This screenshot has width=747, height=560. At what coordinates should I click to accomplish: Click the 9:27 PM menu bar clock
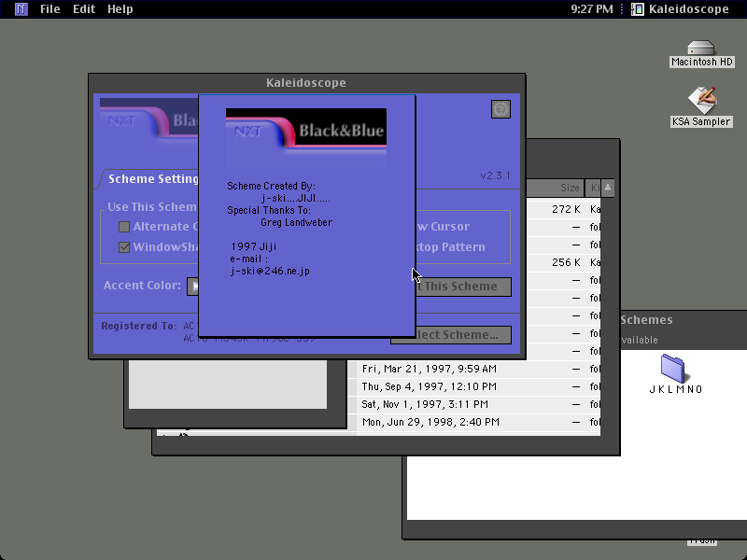coord(592,9)
